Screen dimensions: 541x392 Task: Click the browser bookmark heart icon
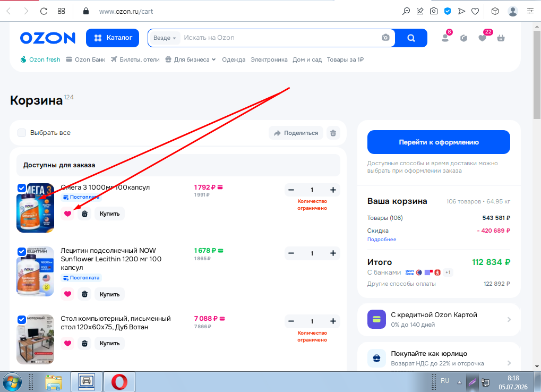tap(475, 11)
